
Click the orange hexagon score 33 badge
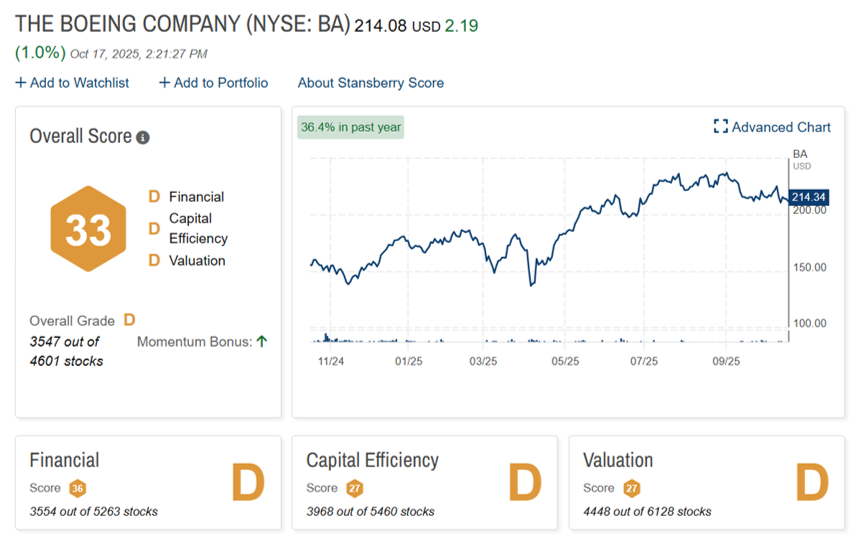tap(88, 230)
